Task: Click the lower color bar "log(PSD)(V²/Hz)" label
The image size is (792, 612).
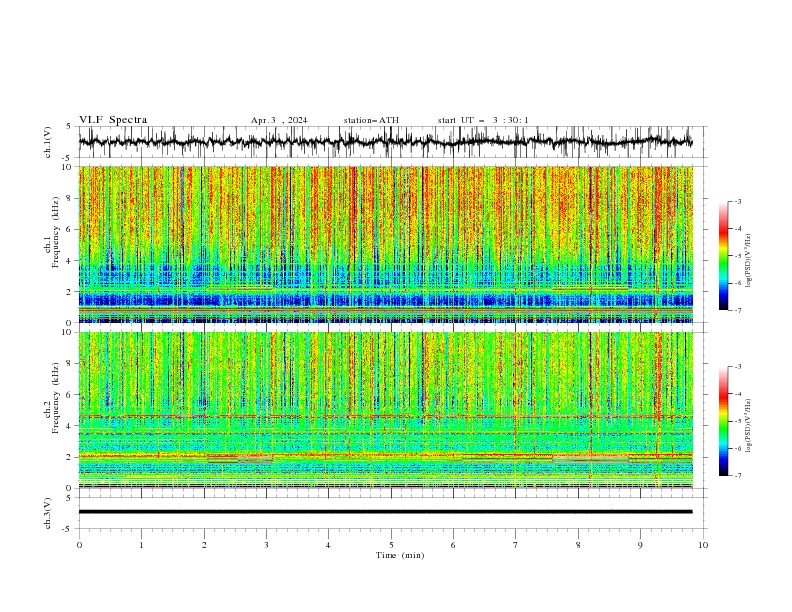Action: click(748, 426)
